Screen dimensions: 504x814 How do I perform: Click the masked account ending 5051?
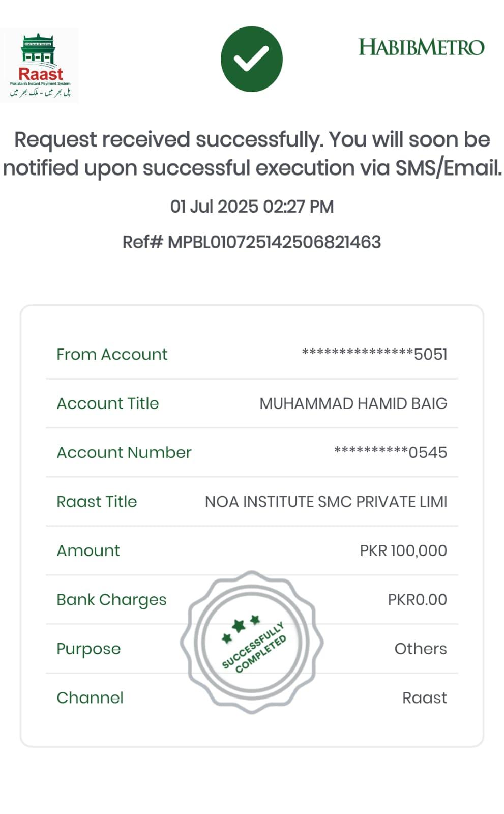pyautogui.click(x=374, y=354)
